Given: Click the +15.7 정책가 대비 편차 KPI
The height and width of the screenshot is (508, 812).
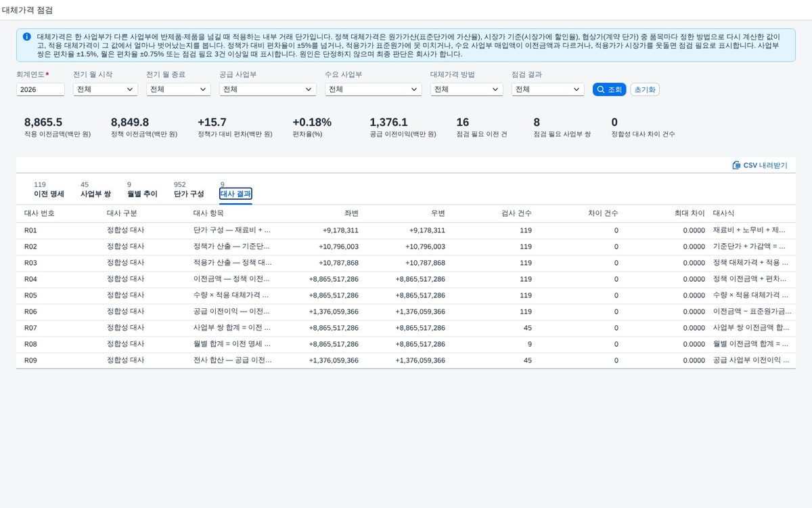Looking at the screenshot, I should [235, 127].
